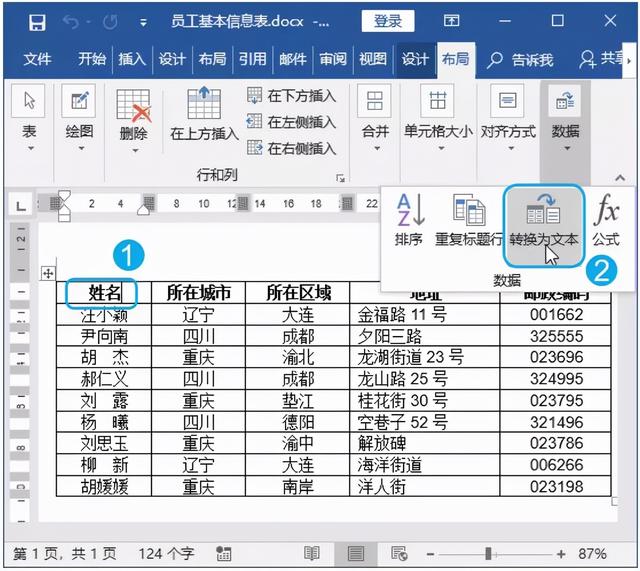Click postal code cell 023696
640x571 pixels.
pyautogui.click(x=556, y=358)
